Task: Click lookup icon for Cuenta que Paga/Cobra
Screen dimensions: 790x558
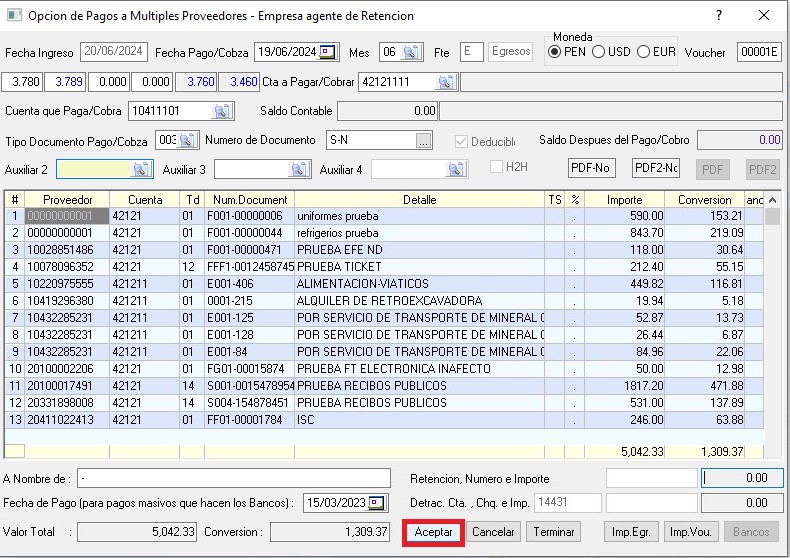Action: click(x=222, y=111)
